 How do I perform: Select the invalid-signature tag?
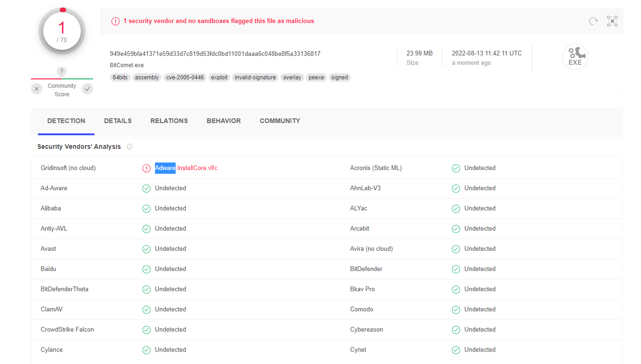pyautogui.click(x=255, y=77)
